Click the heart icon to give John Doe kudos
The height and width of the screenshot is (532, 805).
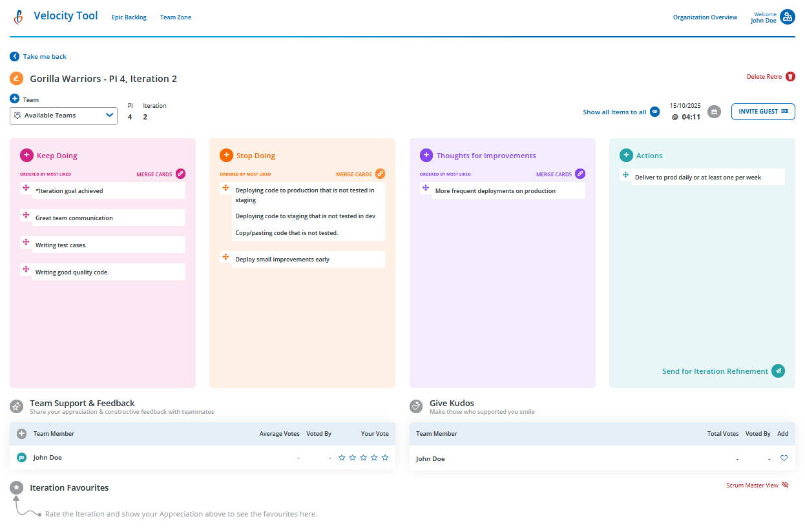784,458
